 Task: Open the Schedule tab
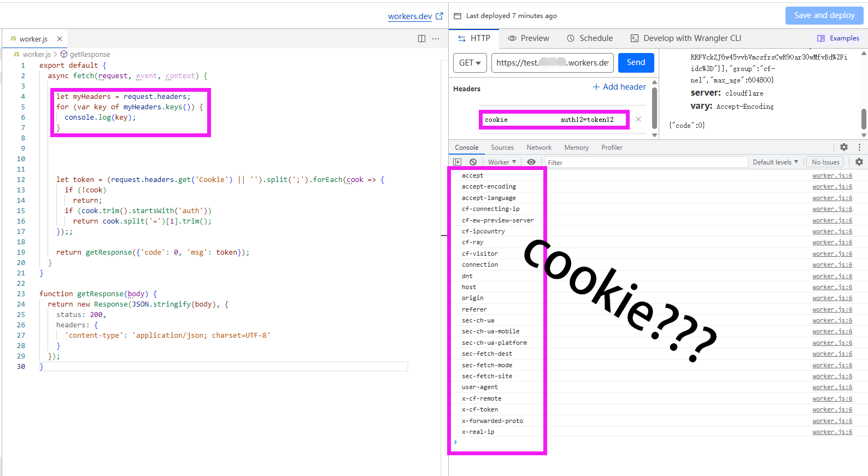[x=590, y=38]
